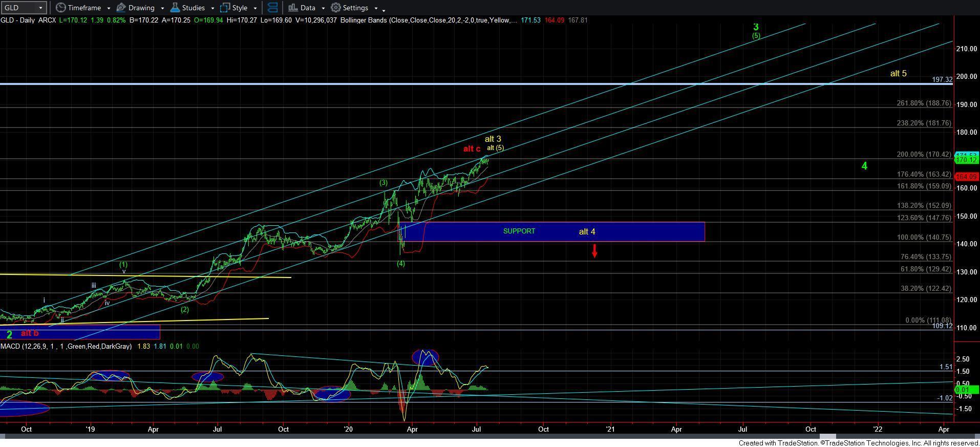Click the green '(1)' wave label
Screen dimensions: 980x447
pos(123,265)
